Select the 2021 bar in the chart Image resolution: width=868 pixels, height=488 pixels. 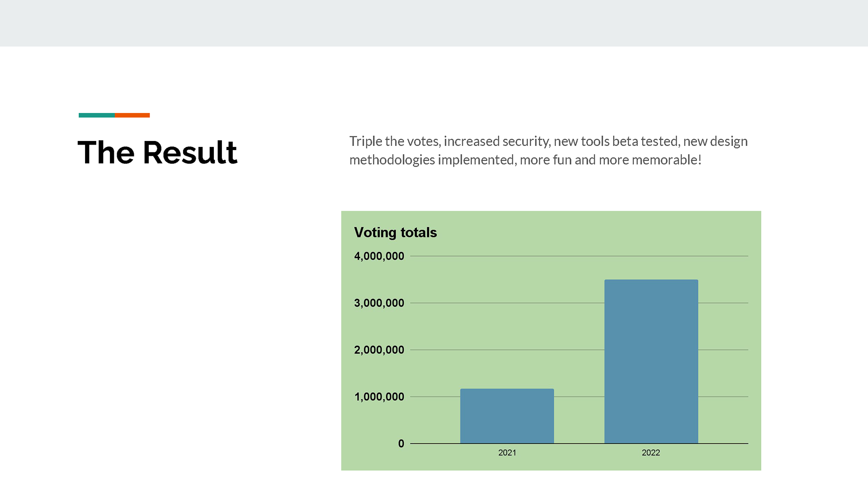(x=507, y=416)
